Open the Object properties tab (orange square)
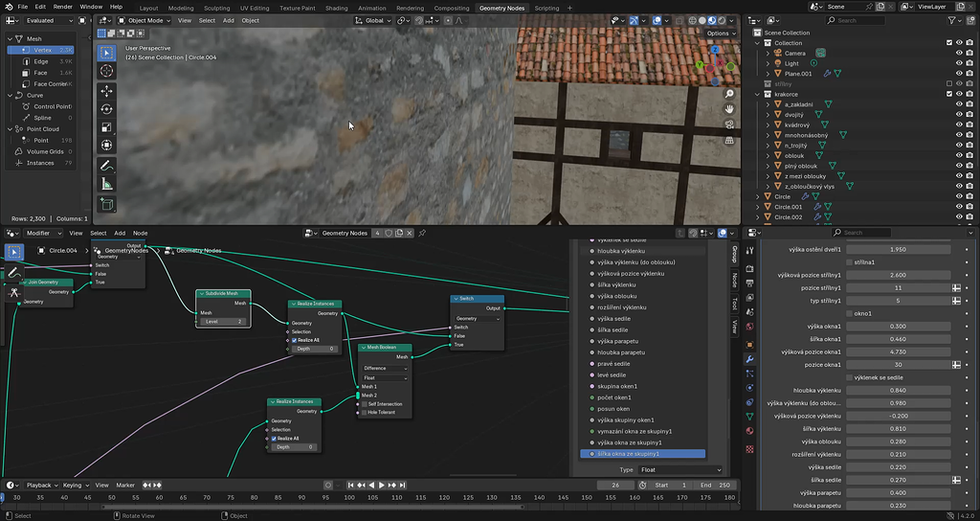 coord(750,345)
